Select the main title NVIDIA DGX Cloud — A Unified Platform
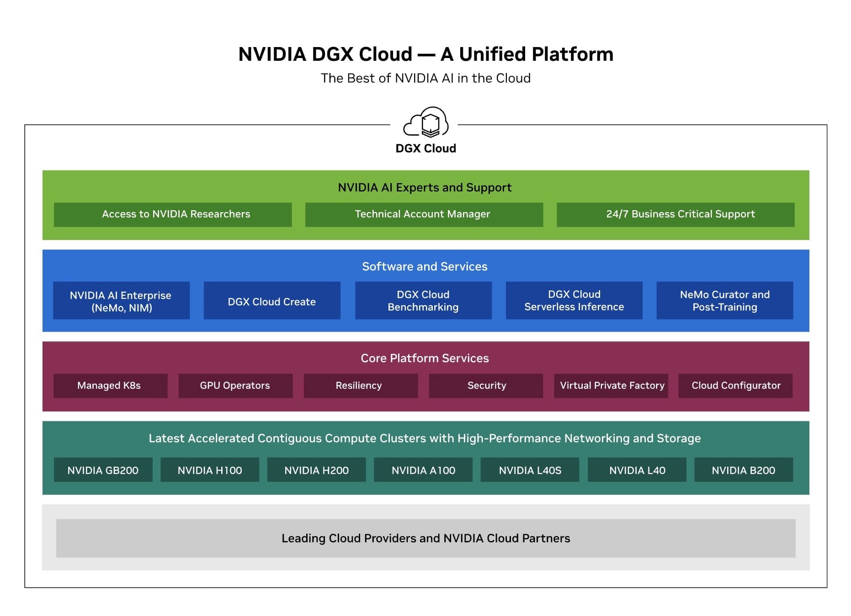The width and height of the screenshot is (851, 616). coord(425,54)
